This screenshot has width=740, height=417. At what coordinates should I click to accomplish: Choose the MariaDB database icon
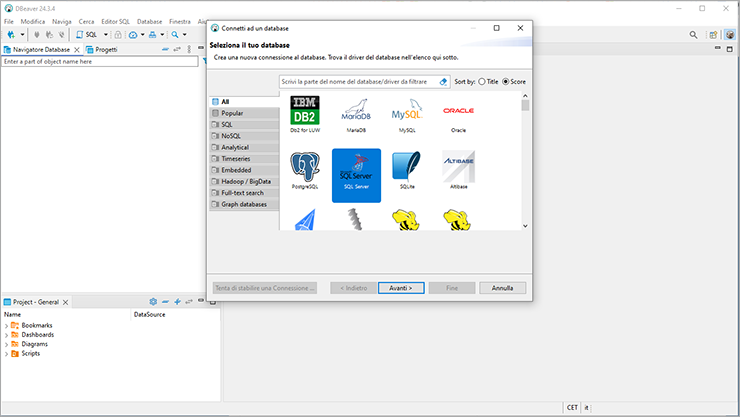356,114
